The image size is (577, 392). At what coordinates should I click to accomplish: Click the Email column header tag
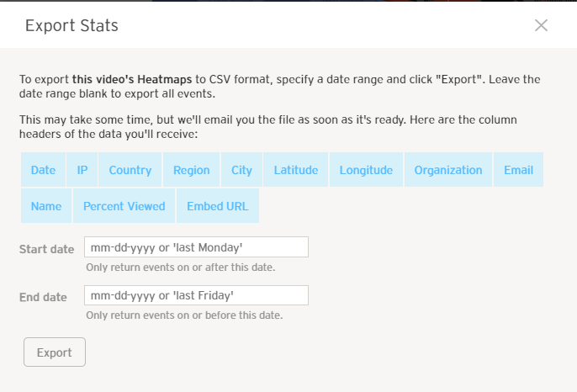click(518, 170)
